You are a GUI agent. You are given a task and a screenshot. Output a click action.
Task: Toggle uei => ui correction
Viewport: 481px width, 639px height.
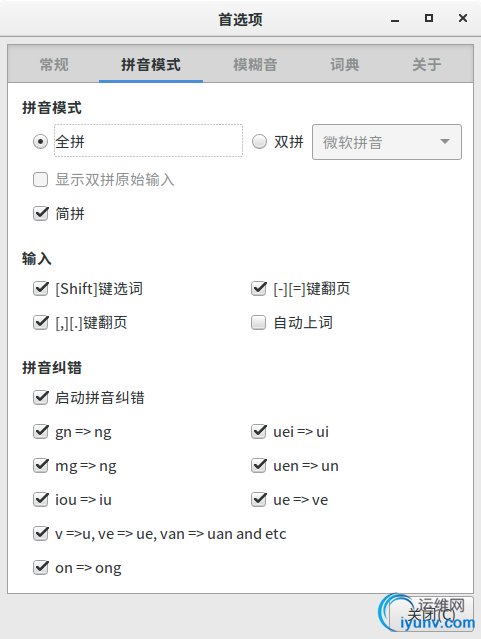(x=258, y=432)
